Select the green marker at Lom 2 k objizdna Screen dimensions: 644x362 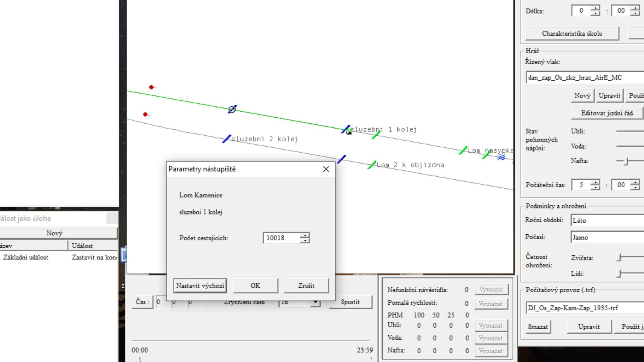[x=372, y=165]
